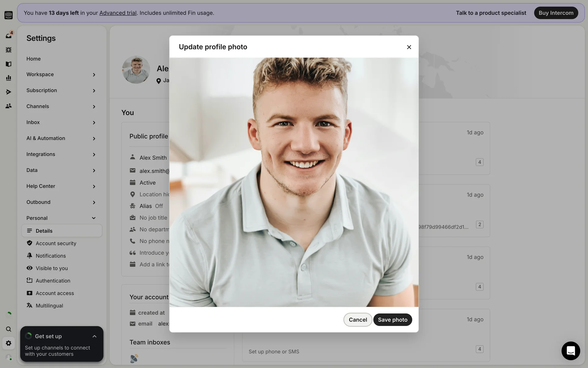
Task: Open the Intercom Messenger chat bubble
Action: click(x=571, y=351)
